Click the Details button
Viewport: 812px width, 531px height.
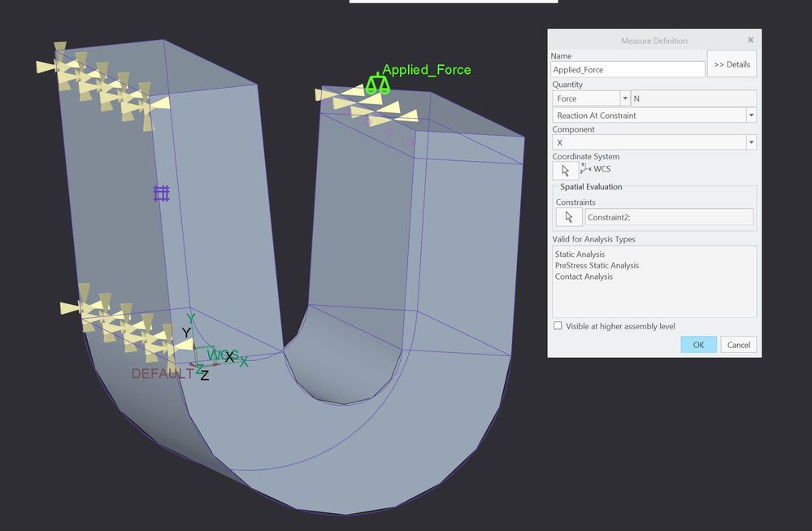click(x=732, y=64)
